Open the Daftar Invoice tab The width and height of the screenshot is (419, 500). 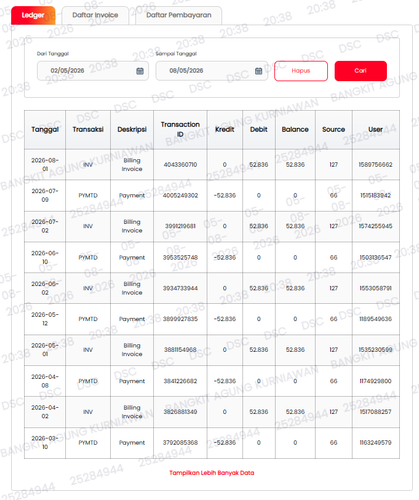click(95, 15)
